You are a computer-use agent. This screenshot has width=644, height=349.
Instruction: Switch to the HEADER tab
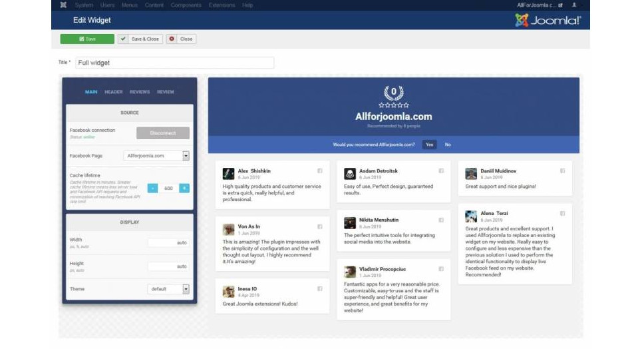tap(113, 92)
